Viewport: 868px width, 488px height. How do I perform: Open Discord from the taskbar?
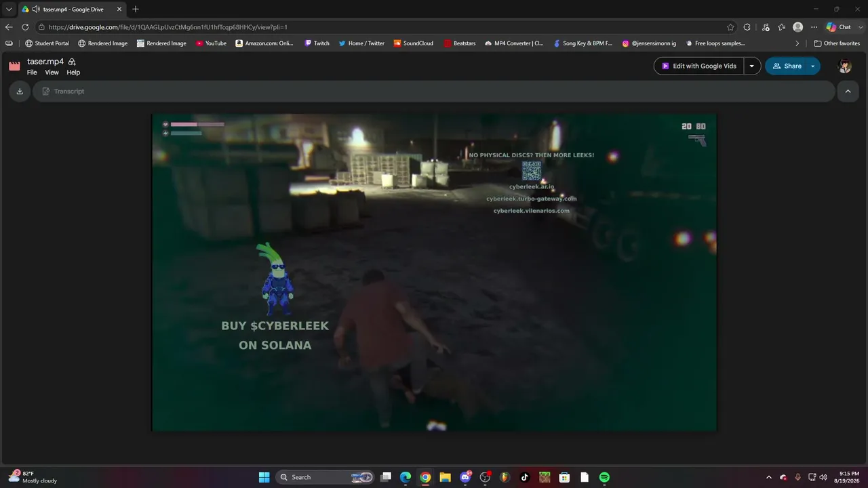pyautogui.click(x=465, y=477)
